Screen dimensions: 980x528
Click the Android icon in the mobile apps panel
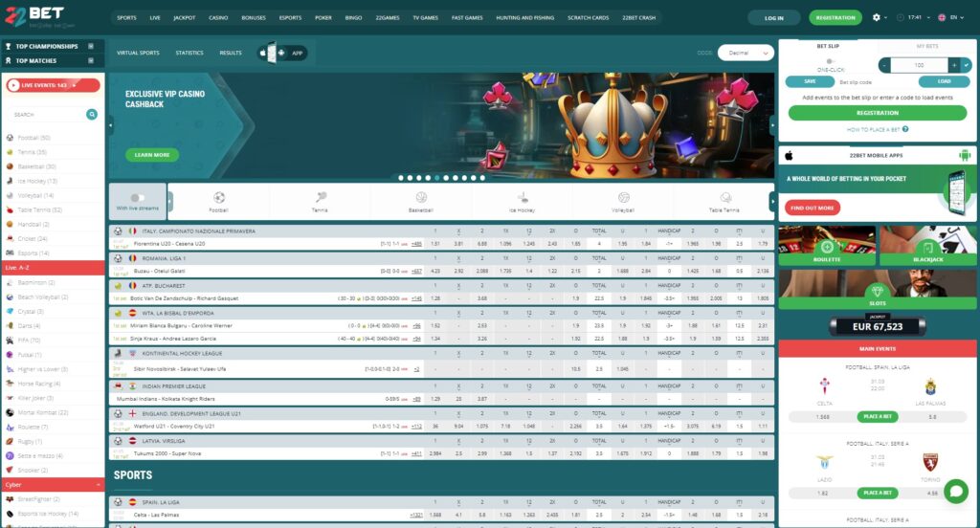pyautogui.click(x=965, y=155)
